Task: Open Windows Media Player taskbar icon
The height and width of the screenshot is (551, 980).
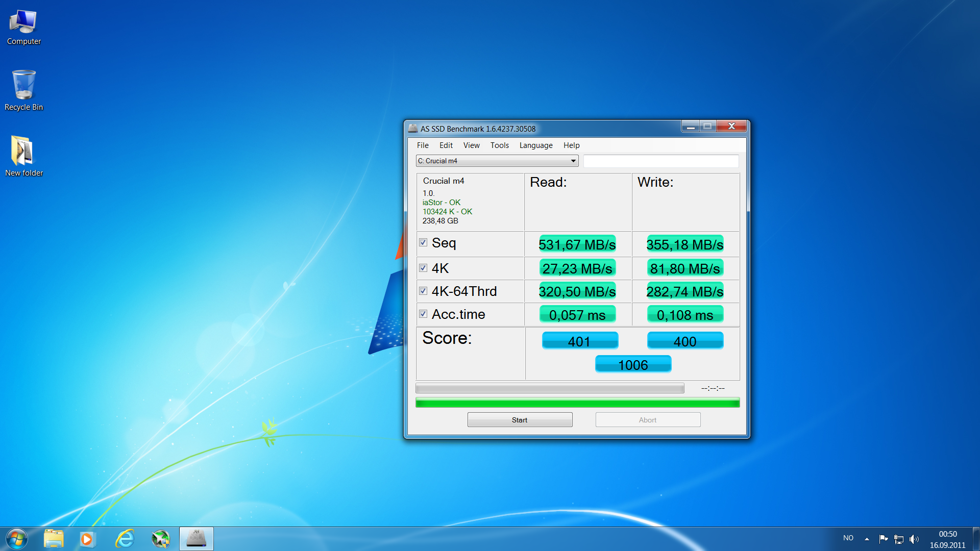Action: pos(87,539)
